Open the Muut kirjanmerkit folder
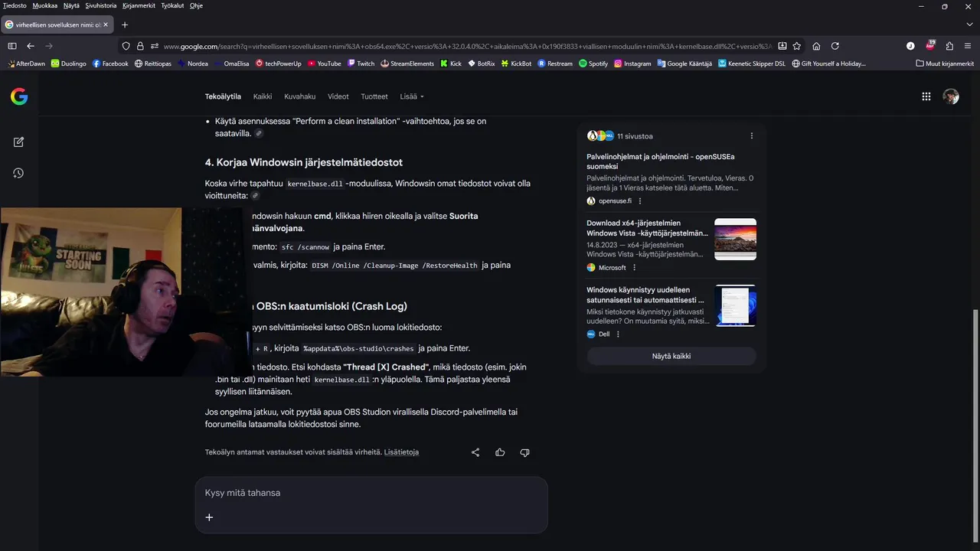980x551 pixels. [x=945, y=64]
